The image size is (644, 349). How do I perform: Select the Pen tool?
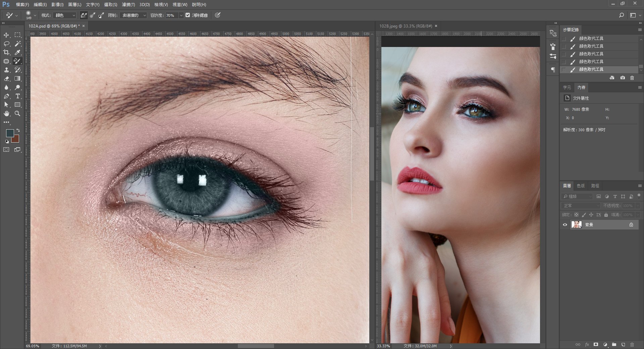click(x=6, y=96)
